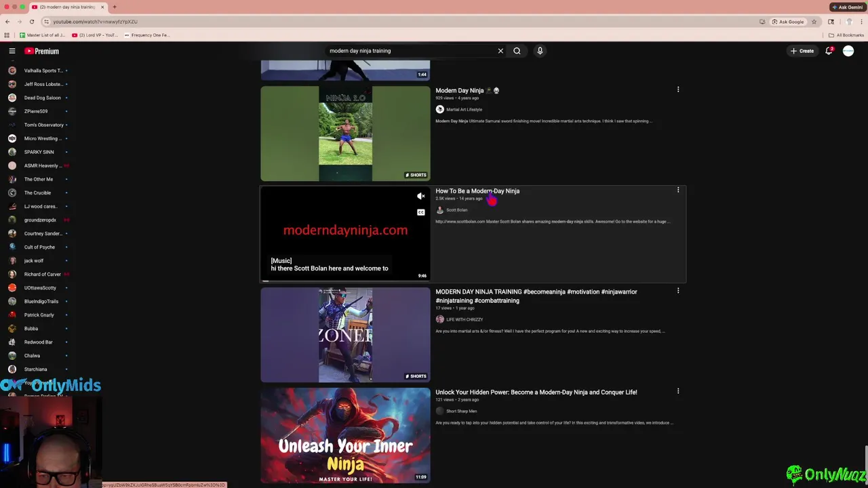
Task: Open more options for MODERN DAY NINJA TRAINING video
Action: (677, 291)
